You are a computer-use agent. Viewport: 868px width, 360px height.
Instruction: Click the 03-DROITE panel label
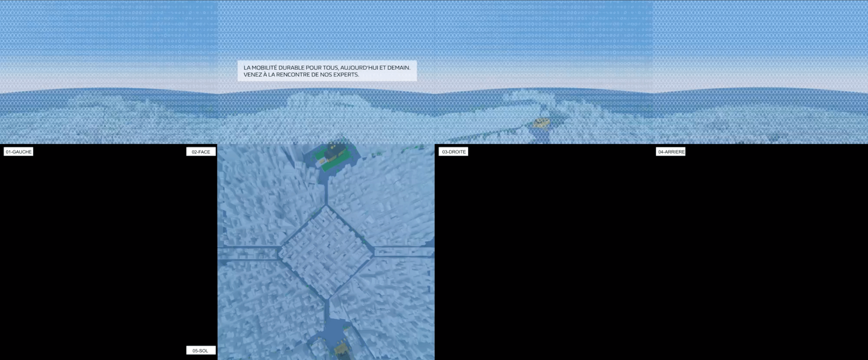point(454,152)
